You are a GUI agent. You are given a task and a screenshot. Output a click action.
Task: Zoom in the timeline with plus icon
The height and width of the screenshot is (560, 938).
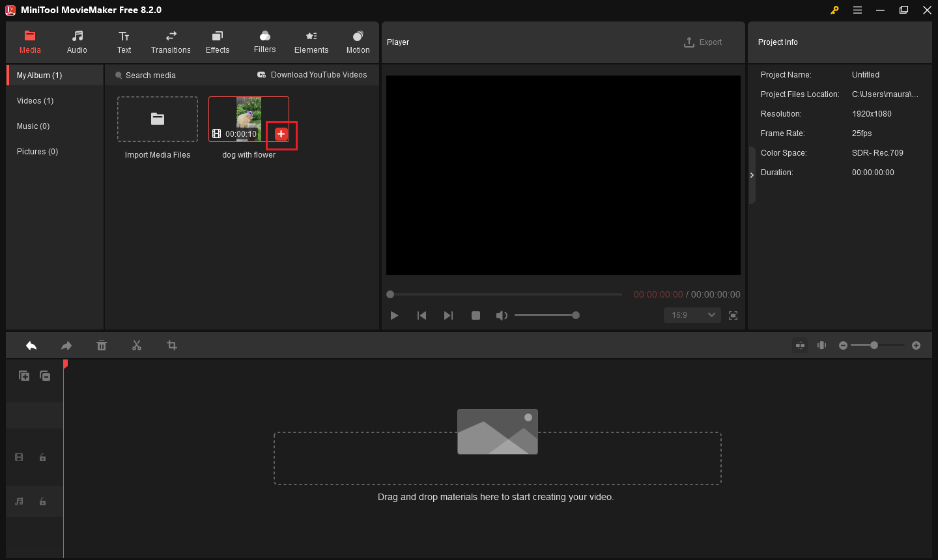click(x=917, y=346)
